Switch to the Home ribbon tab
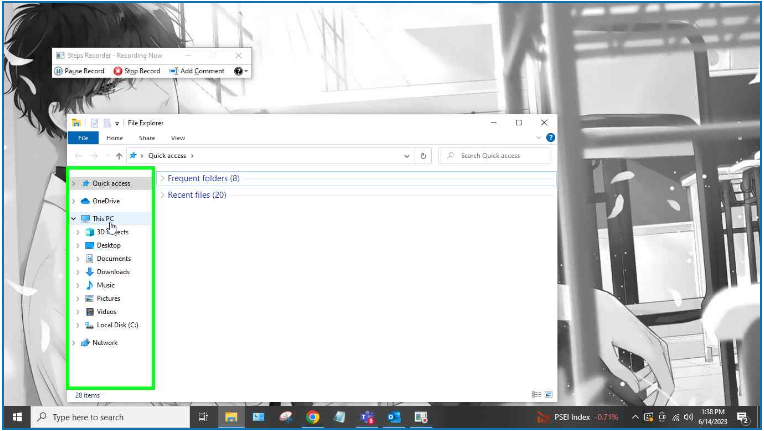The image size is (764, 431). click(115, 138)
